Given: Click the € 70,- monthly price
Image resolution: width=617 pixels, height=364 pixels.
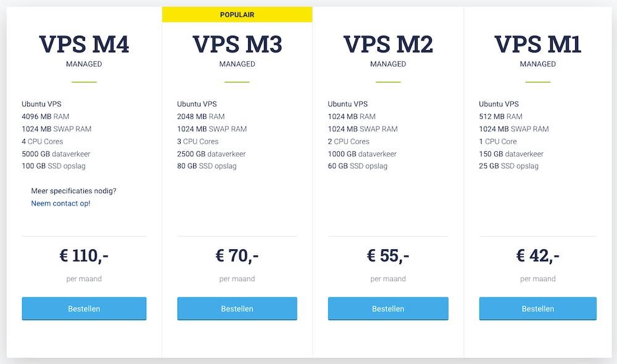Looking at the screenshot, I should pos(237,255).
